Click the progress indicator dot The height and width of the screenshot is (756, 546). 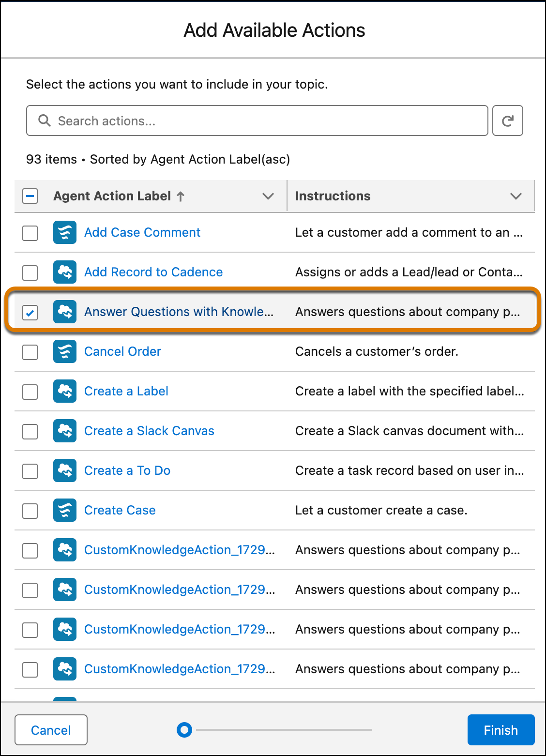tap(184, 730)
